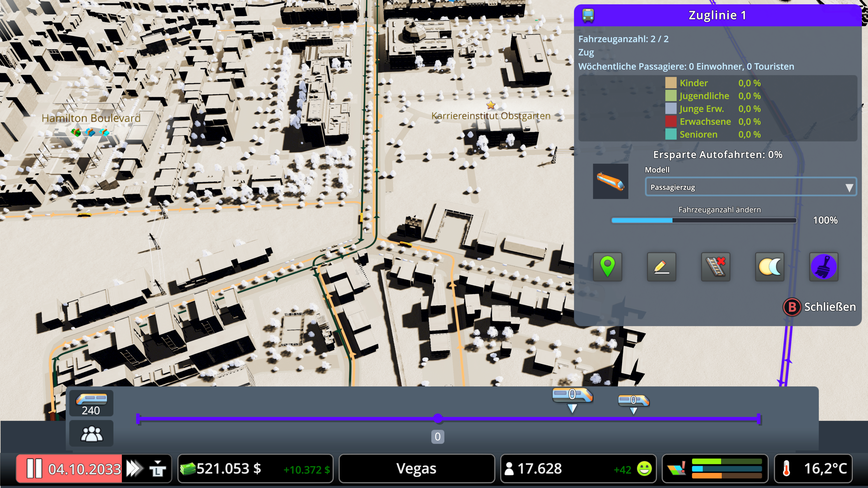Click the city name Vegas

416,469
